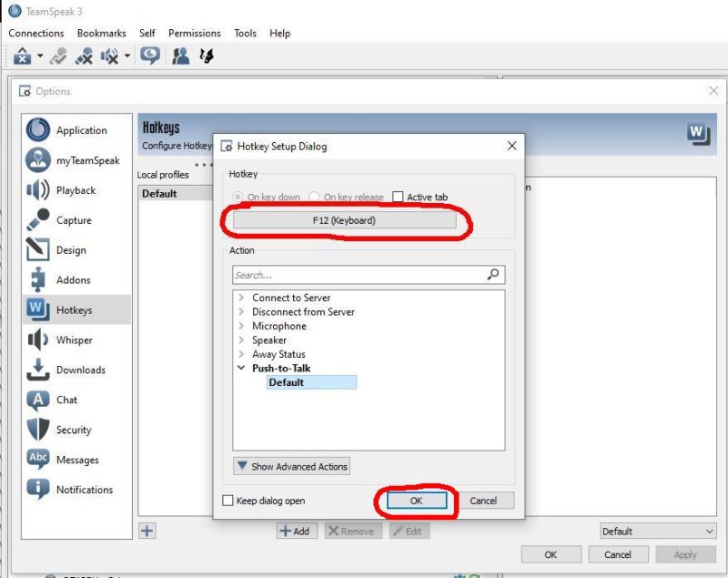Click OK in the Options window

tap(551, 554)
